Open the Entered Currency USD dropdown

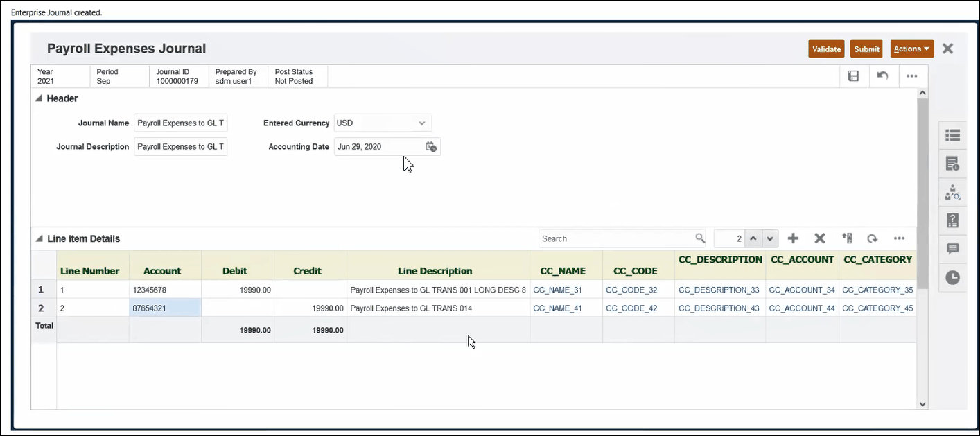[x=421, y=123]
